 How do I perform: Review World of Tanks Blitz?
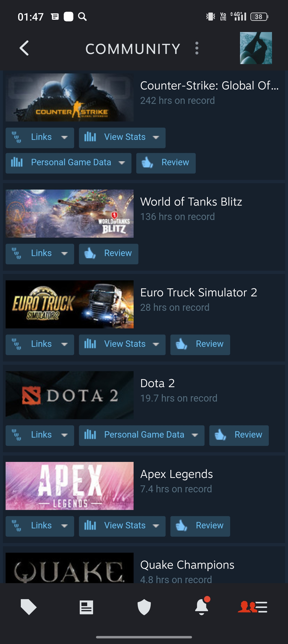pos(109,254)
